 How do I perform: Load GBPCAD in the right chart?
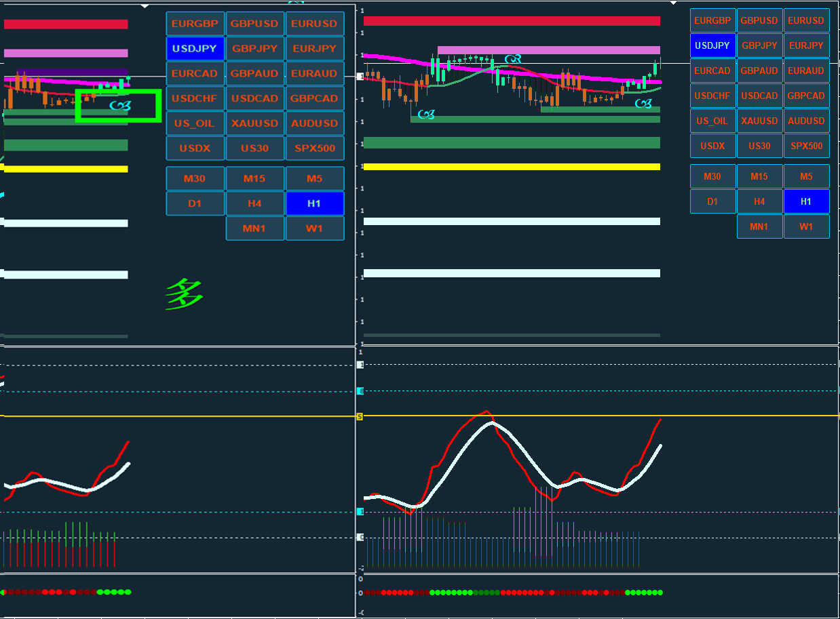tap(806, 96)
